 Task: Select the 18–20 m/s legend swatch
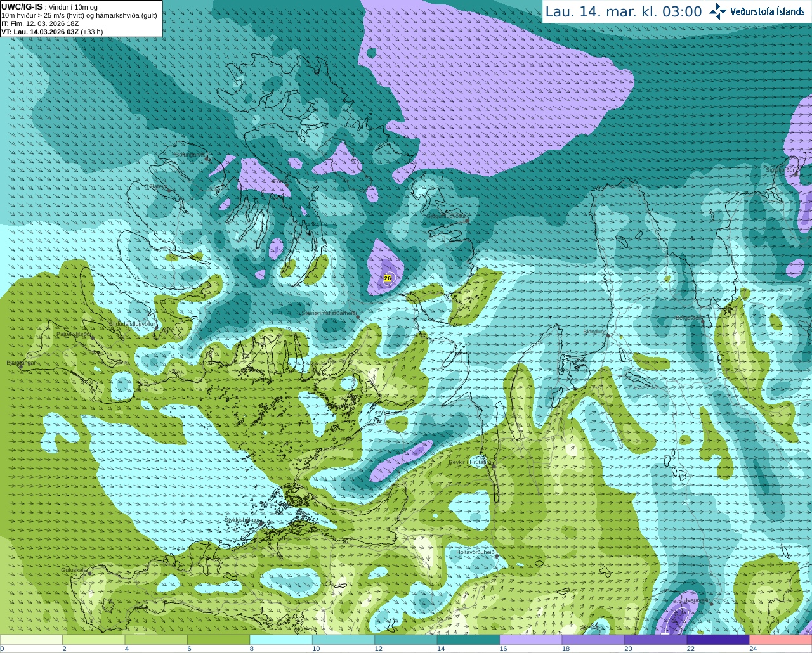click(593, 640)
